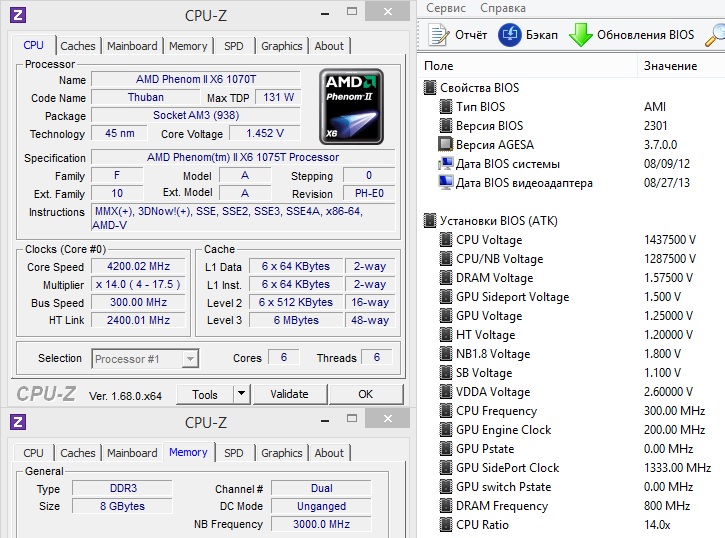Click the chip icon beside DRAM Voltage
This screenshot has height=538, width=725.
click(x=445, y=278)
